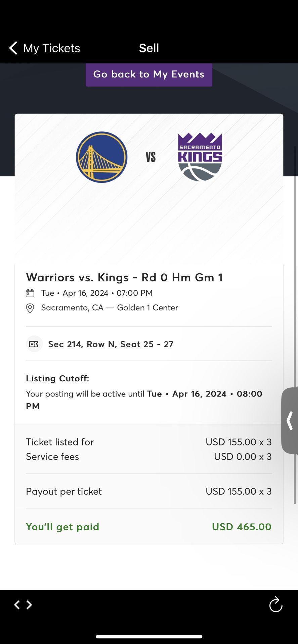
Task: Tap the home indicator bar at bottom
Action: 149,636
